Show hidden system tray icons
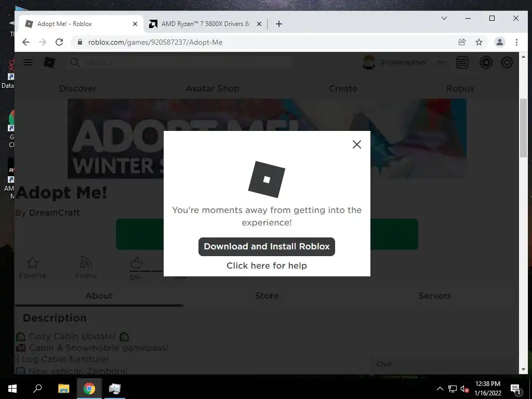Screen dimensions: 532x399 tap(440, 389)
